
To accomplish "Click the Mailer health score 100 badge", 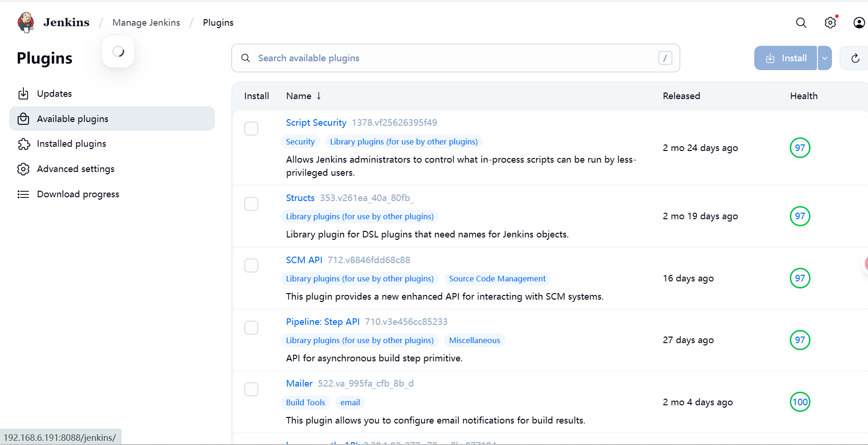I will (800, 402).
